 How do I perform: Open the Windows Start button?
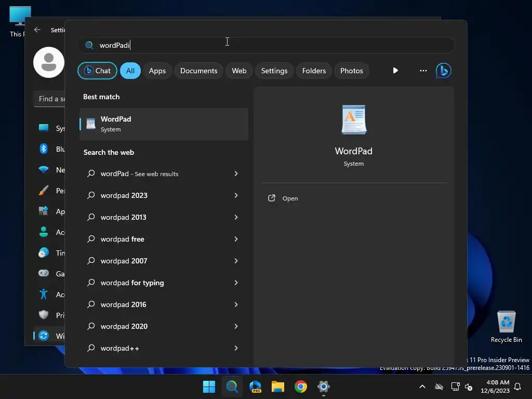click(x=209, y=387)
